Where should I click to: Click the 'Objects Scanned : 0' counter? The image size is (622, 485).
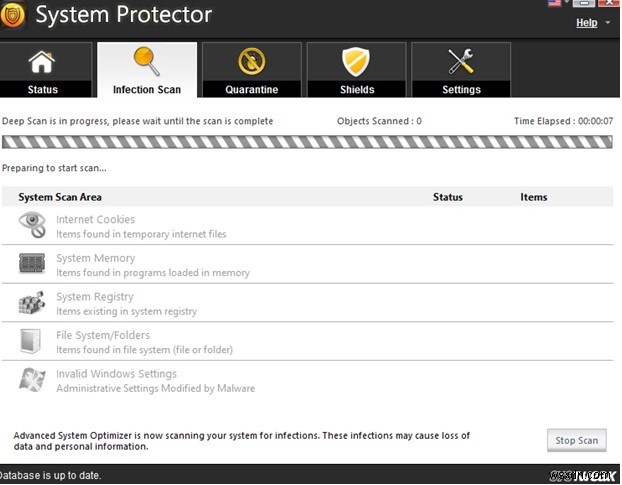(379, 121)
